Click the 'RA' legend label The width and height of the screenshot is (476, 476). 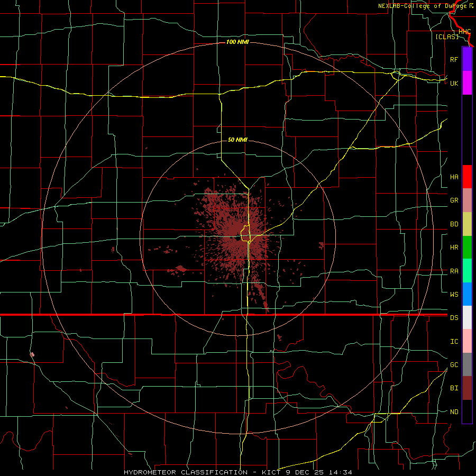pyautogui.click(x=454, y=271)
